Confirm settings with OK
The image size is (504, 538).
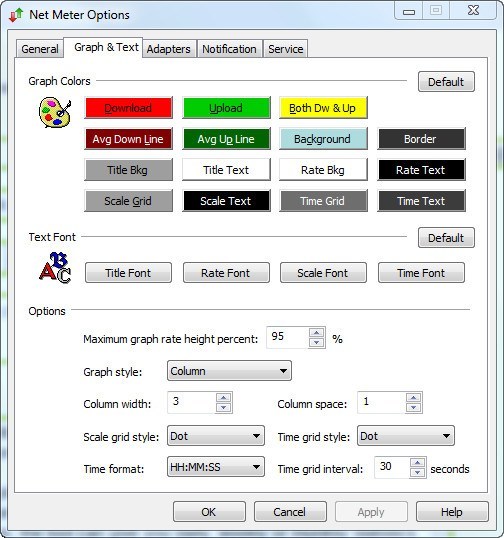(x=209, y=512)
